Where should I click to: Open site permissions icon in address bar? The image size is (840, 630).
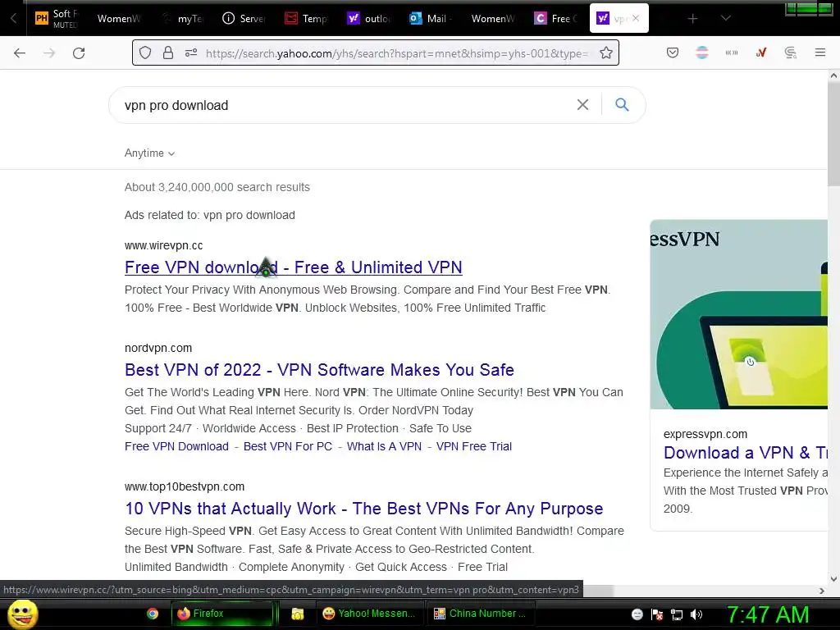tap(191, 52)
